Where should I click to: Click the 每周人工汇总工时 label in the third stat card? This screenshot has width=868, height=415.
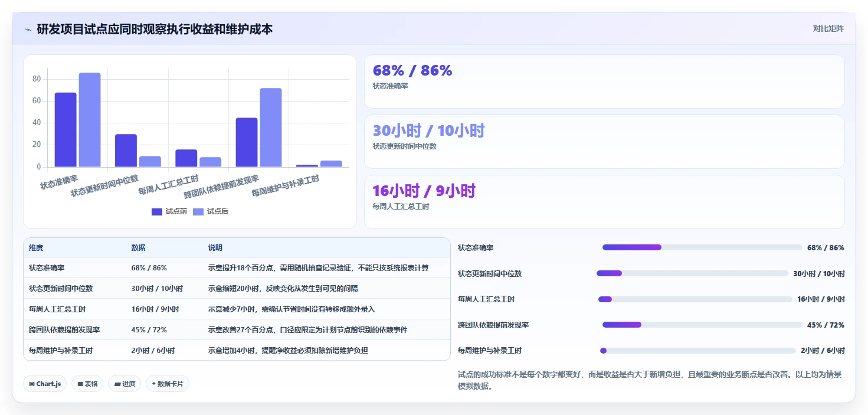401,207
